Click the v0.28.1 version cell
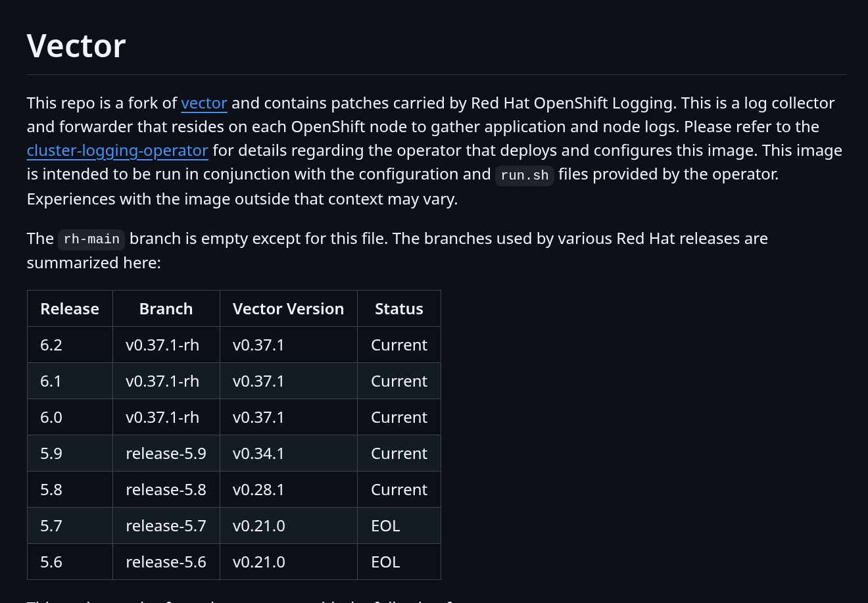 258,490
